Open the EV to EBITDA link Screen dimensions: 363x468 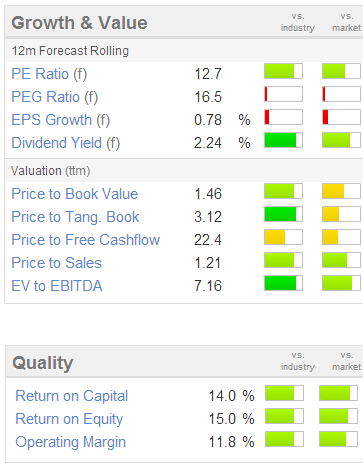click(57, 286)
